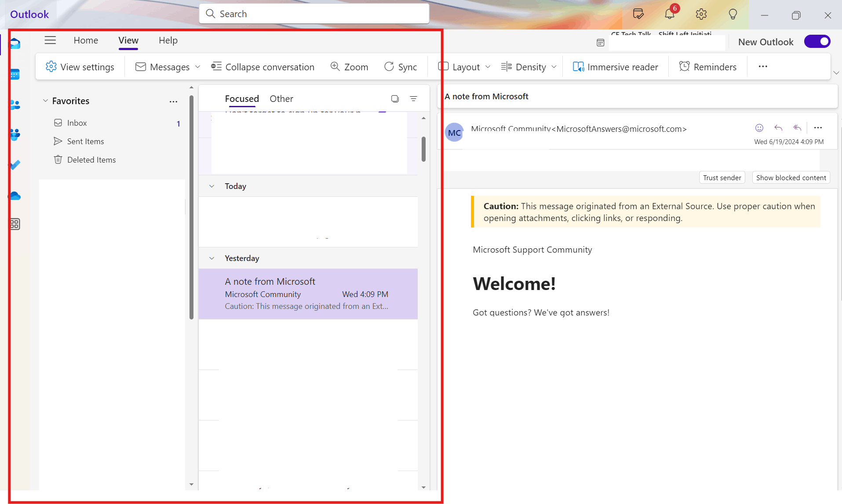The width and height of the screenshot is (842, 504).
Task: Switch to the Focused inbox tab
Action: (242, 99)
